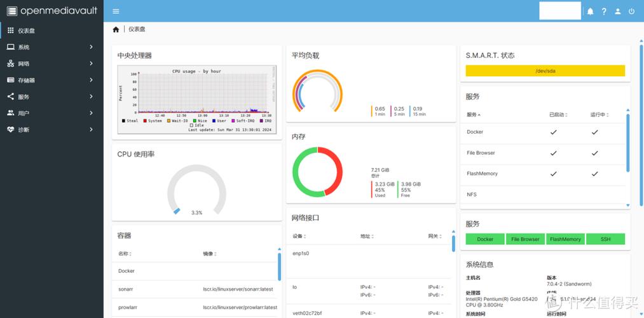Select the prowlarr container row
Image resolution: width=644 pixels, height=318 pixels.
tap(196, 307)
